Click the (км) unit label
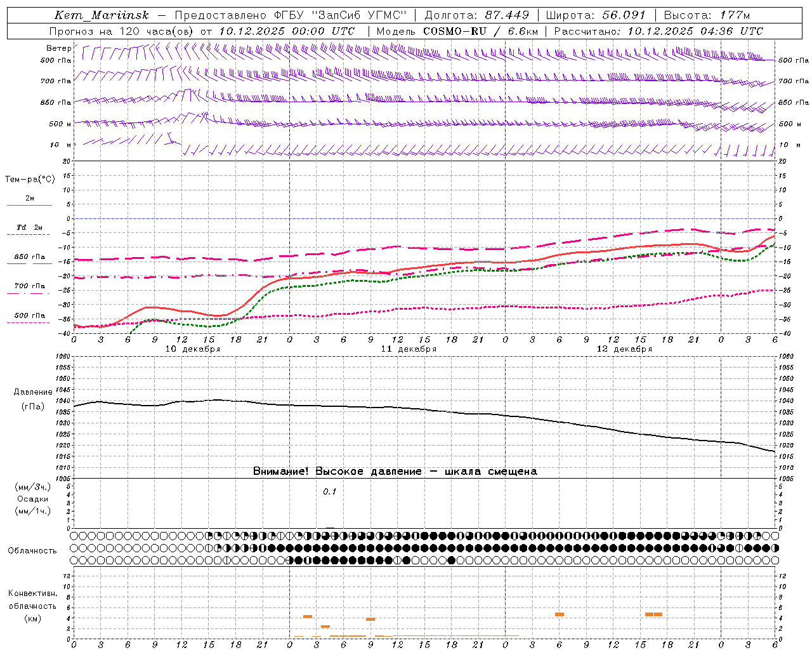 33,618
